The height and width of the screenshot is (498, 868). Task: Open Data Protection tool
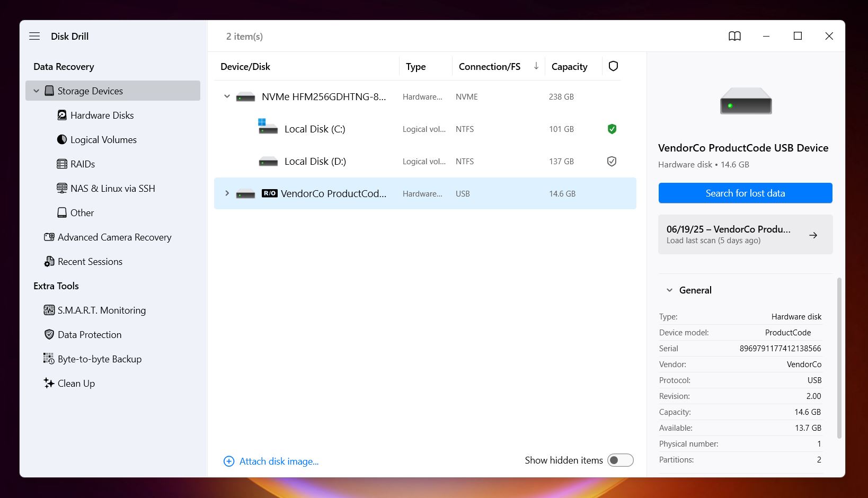(x=90, y=334)
